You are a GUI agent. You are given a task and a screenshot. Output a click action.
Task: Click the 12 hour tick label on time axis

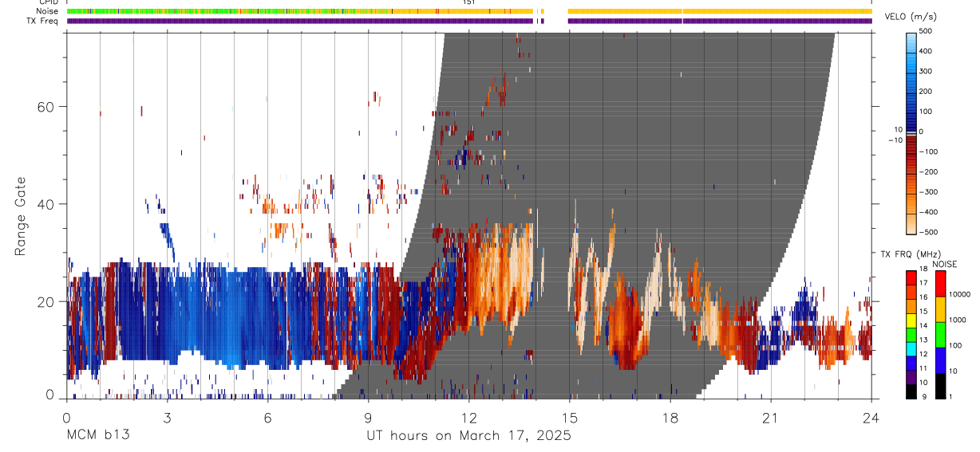pos(468,416)
